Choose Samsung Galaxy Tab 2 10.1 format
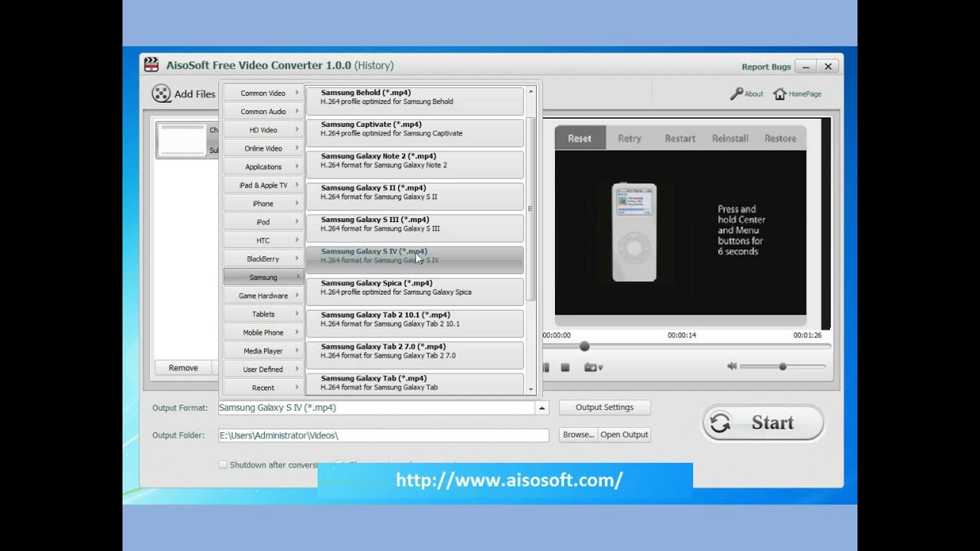The width and height of the screenshot is (980, 551). 415,323
